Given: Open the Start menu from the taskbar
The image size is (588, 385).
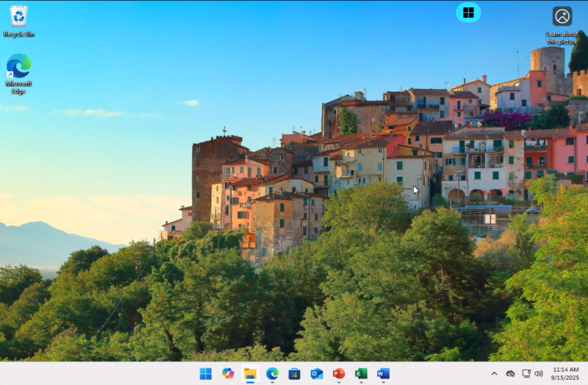Looking at the screenshot, I should click(206, 374).
